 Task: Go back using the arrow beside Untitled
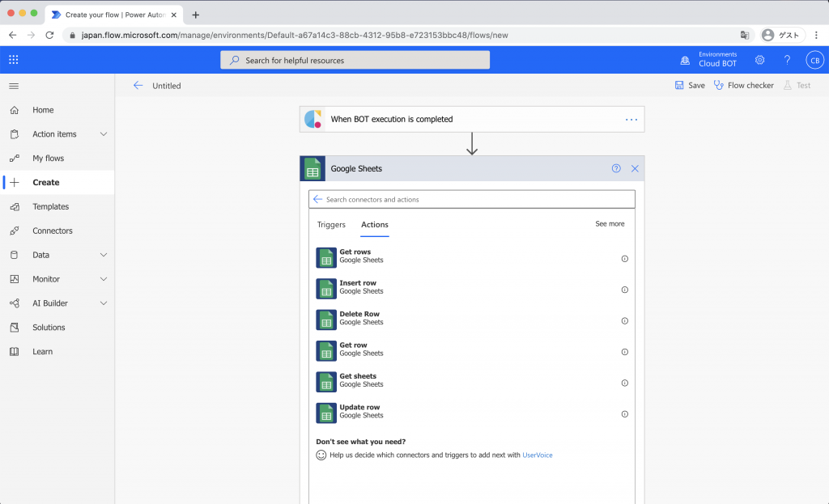click(138, 85)
